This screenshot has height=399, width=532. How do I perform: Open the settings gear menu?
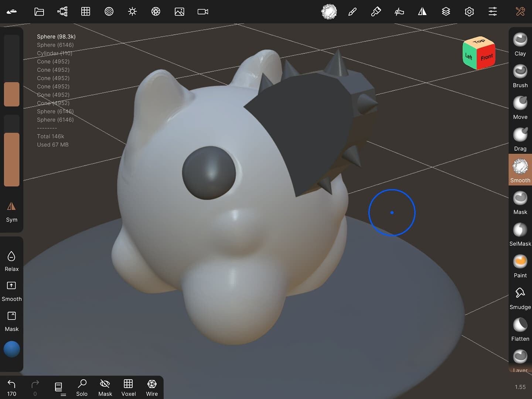pos(469,11)
